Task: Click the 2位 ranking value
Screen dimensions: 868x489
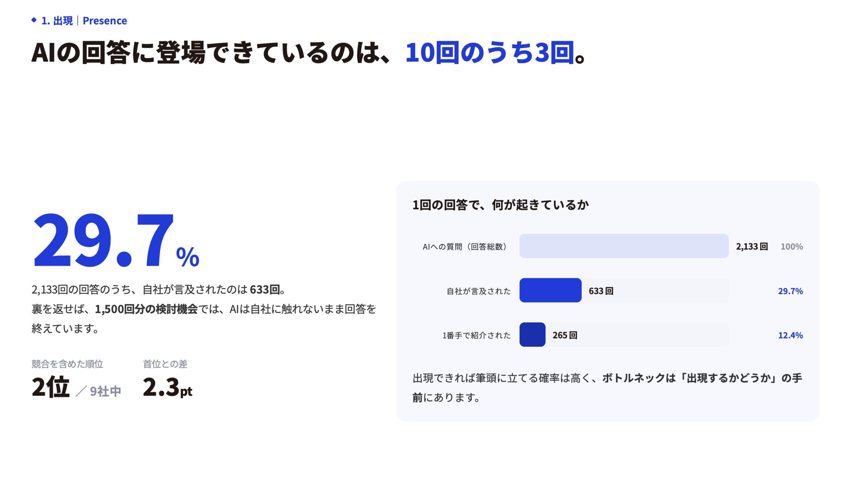Action: click(51, 387)
